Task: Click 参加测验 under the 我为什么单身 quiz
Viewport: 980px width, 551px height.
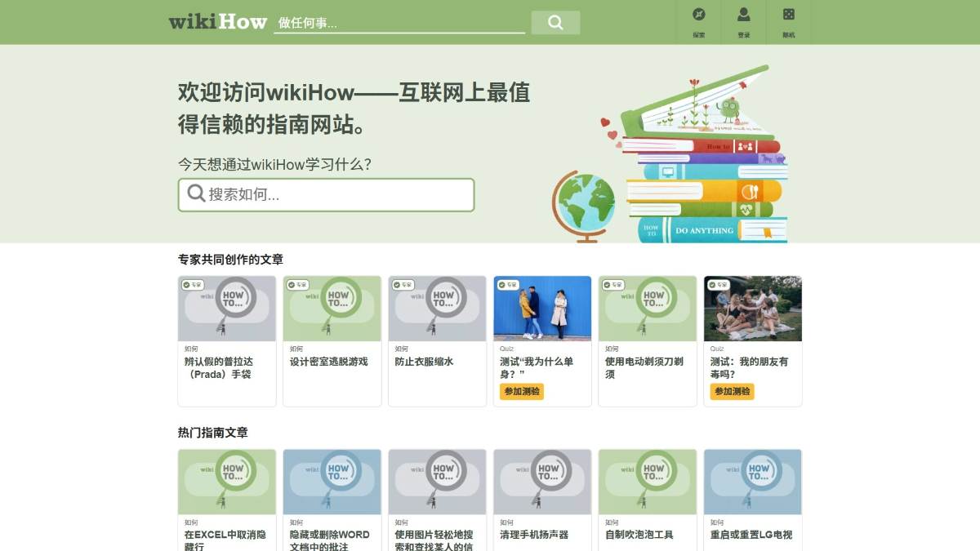Action: point(523,392)
